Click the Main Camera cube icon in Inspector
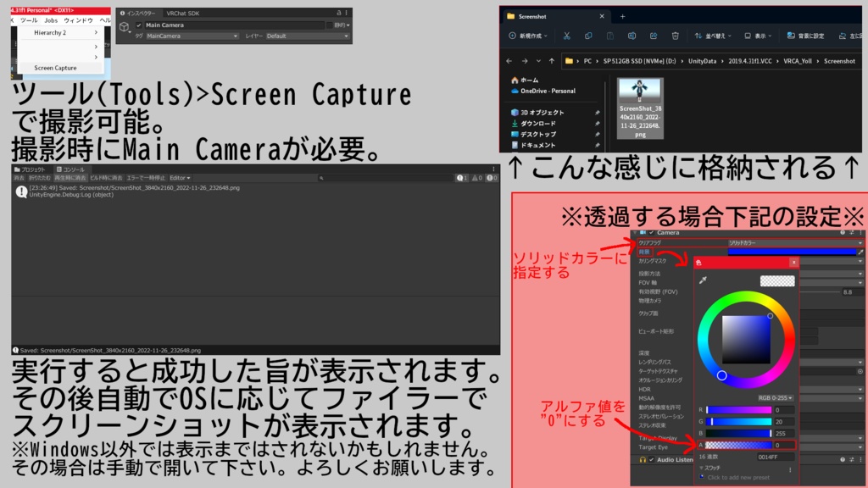Image resolution: width=868 pixels, height=488 pixels. pyautogui.click(x=124, y=26)
